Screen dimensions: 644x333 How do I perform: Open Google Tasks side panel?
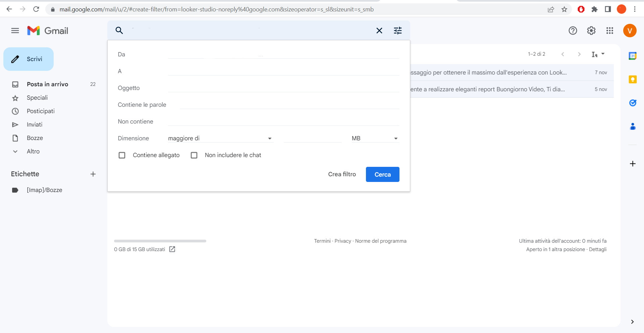point(633,103)
